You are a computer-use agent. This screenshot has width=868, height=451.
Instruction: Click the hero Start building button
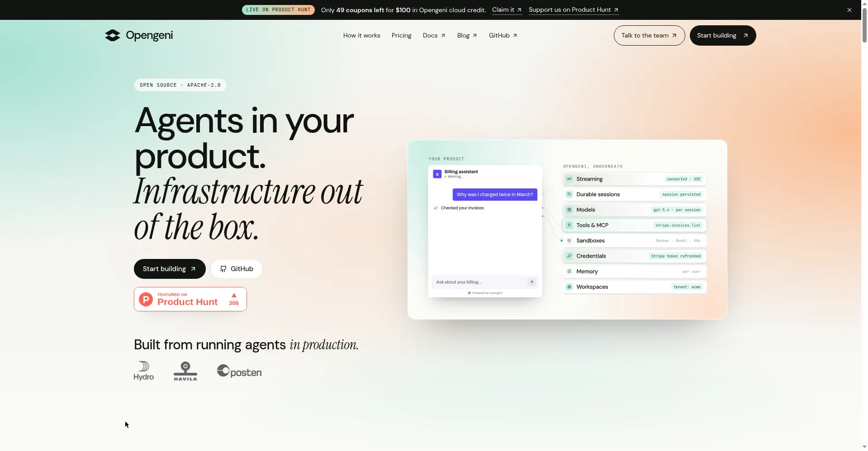[x=170, y=269]
